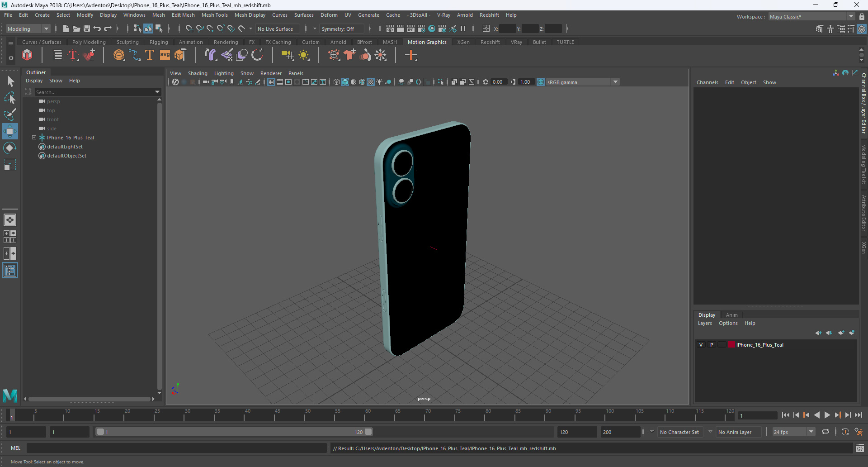Toggle the lock icon beside Workspace
This screenshot has width=868, height=467.
pos(862,16)
